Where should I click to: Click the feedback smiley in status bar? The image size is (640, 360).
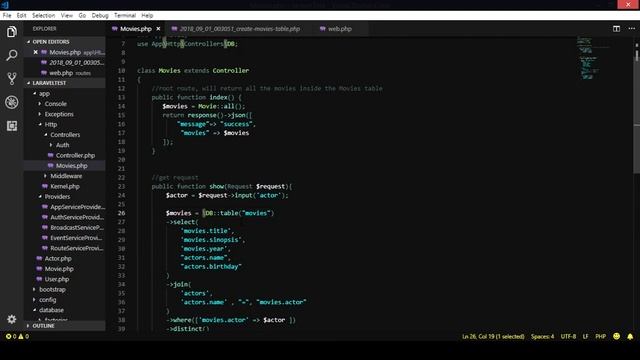(x=616, y=336)
